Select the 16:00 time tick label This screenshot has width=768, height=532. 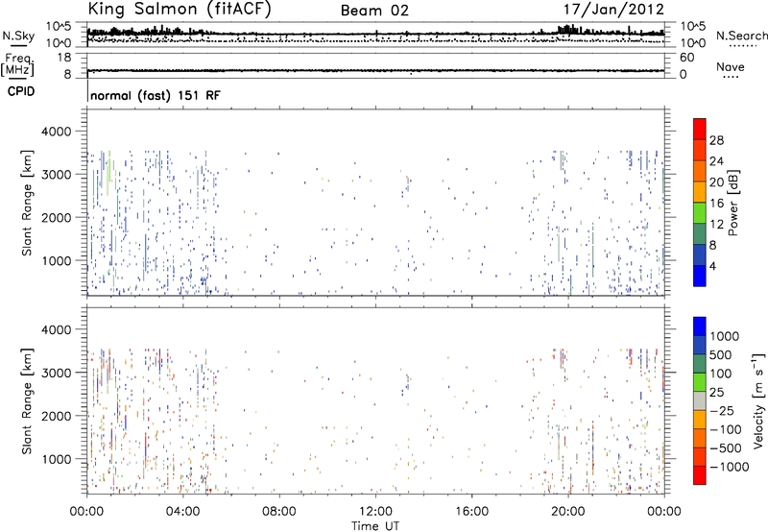click(x=471, y=512)
